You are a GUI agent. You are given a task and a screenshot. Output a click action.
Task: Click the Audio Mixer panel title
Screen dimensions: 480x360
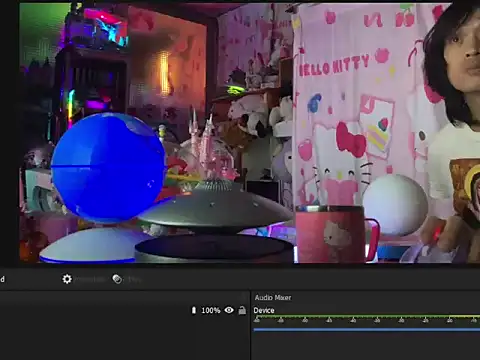coord(273,298)
